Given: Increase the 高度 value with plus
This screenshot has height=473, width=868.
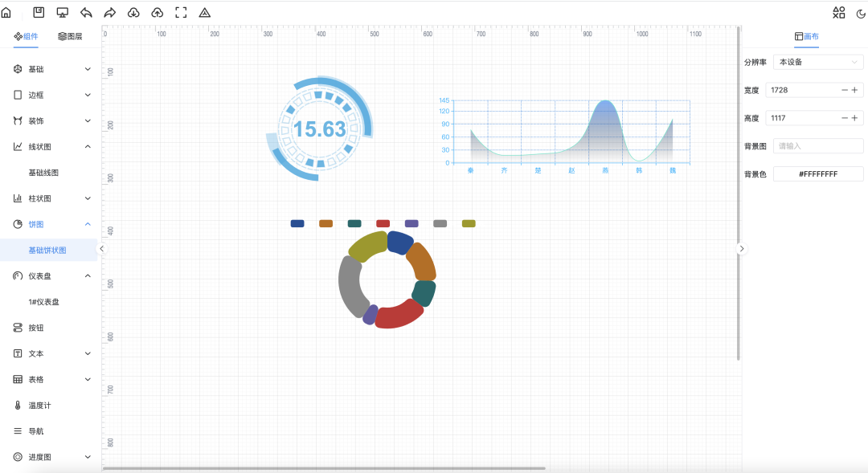Looking at the screenshot, I should click(854, 118).
